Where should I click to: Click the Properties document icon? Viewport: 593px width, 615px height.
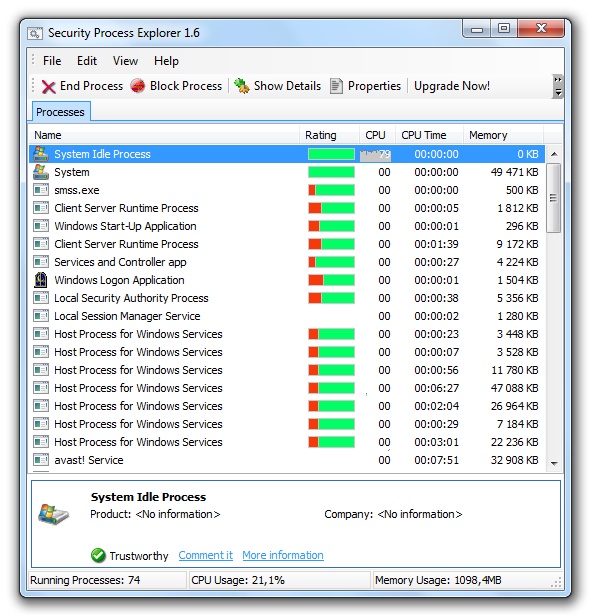coord(336,86)
